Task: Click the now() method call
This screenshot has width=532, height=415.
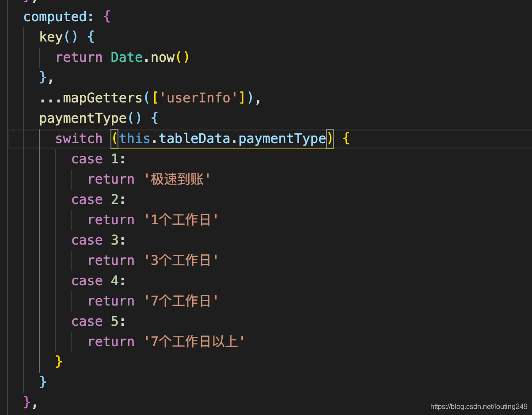Action: coord(170,57)
